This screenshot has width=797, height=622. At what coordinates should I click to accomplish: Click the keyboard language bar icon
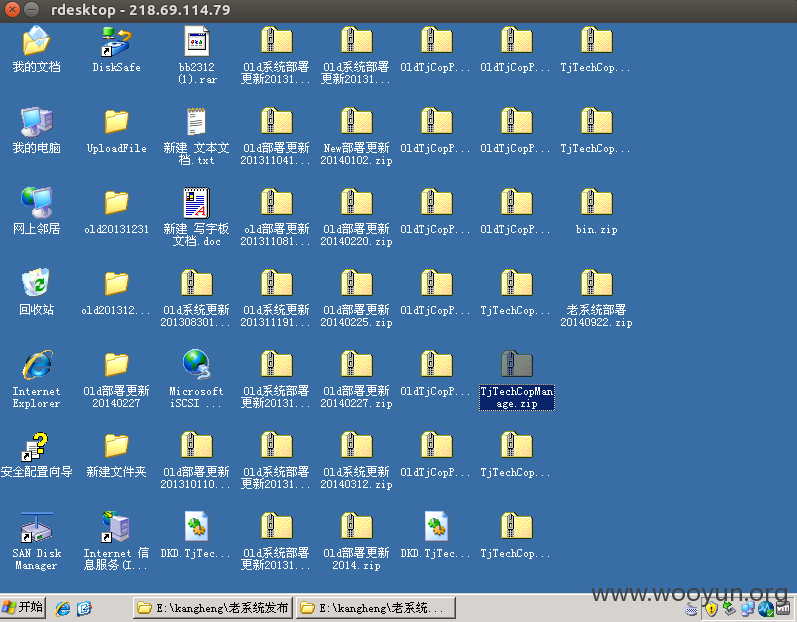coord(691,609)
